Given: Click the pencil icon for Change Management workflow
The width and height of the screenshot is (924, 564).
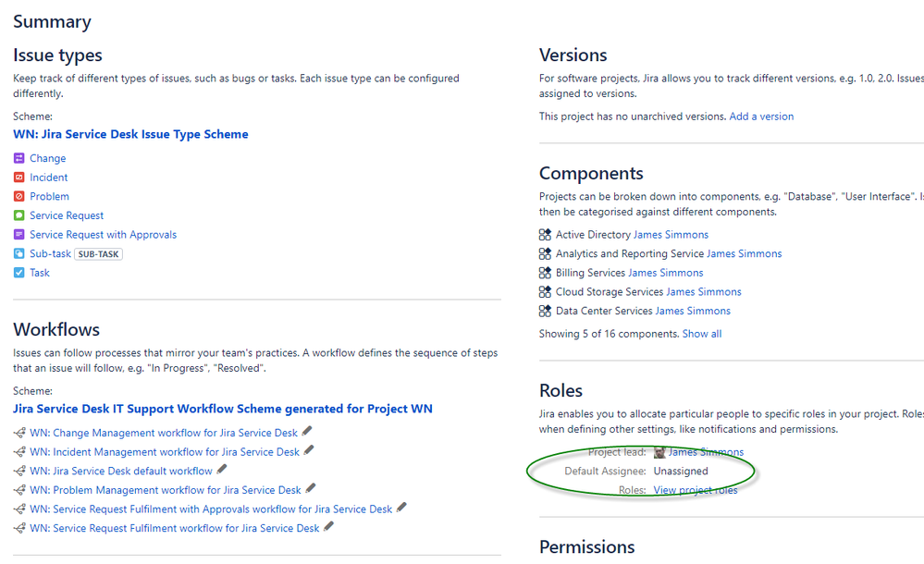Looking at the screenshot, I should pyautogui.click(x=306, y=431).
